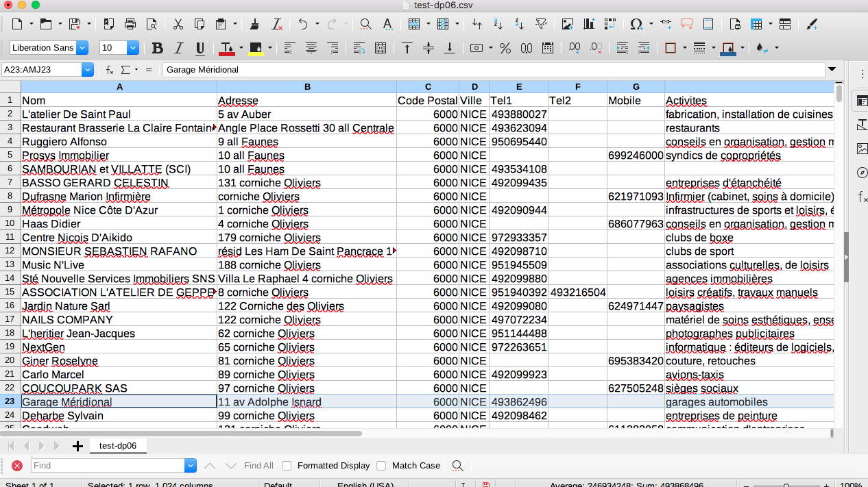Toggle underline formatting
The width and height of the screenshot is (868, 487).
200,48
